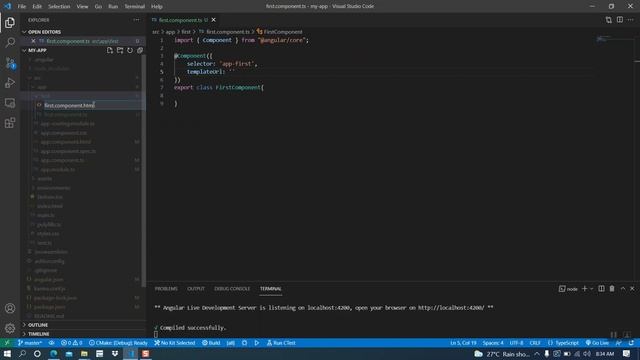Open the Search view in activity bar
Viewport: 640px width, 360px height.
(10, 42)
